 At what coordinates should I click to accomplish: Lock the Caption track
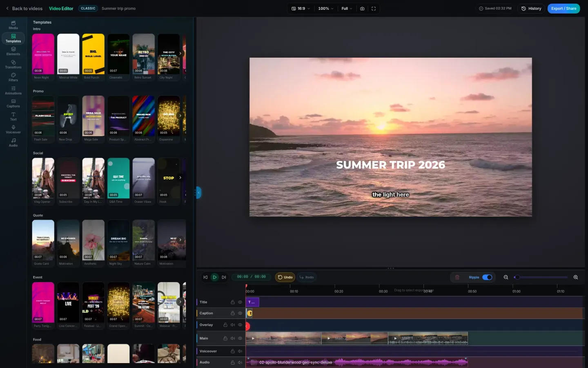coord(233,313)
